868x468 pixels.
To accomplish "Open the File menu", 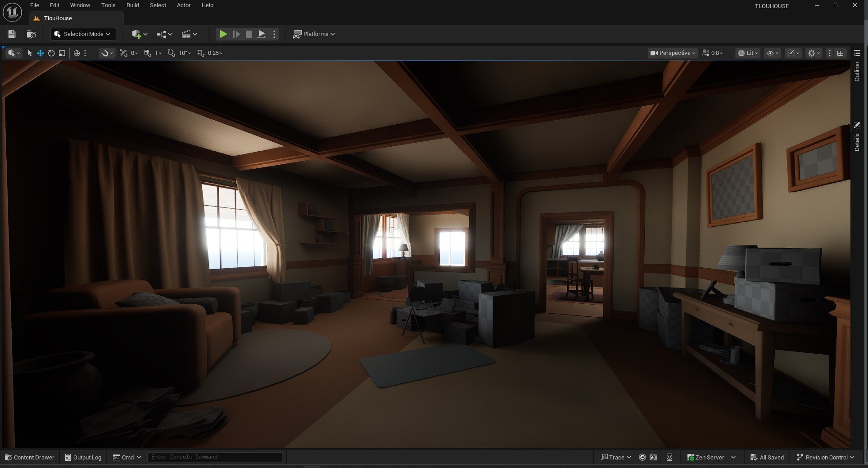I will point(35,5).
